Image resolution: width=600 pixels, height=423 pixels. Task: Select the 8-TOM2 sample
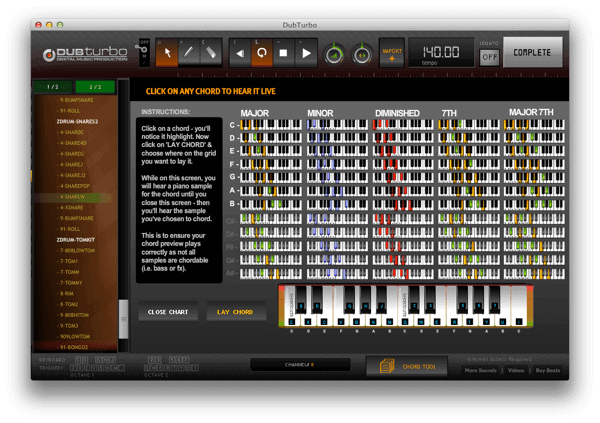[68, 304]
